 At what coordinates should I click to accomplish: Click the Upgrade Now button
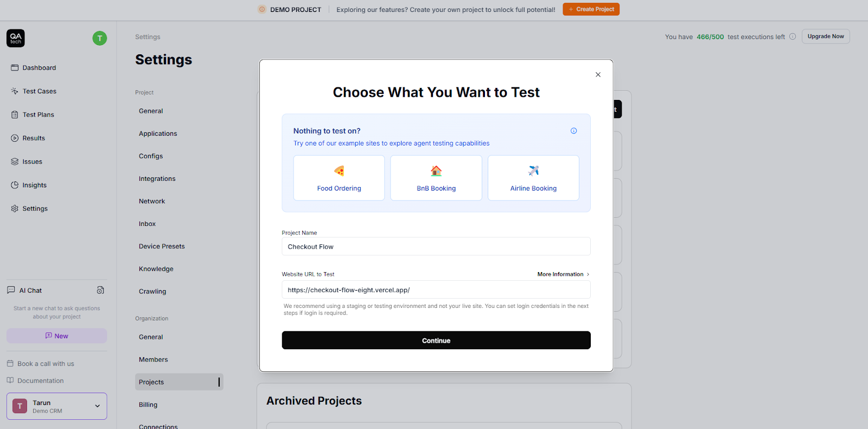825,36
